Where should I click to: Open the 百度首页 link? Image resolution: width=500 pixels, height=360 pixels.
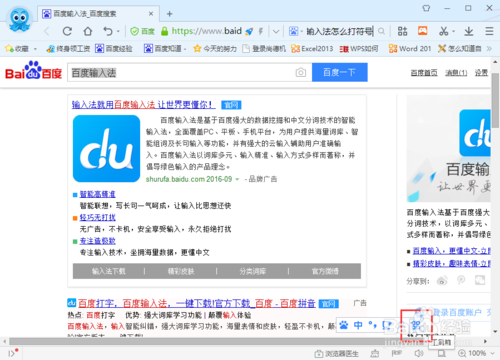pos(424,73)
